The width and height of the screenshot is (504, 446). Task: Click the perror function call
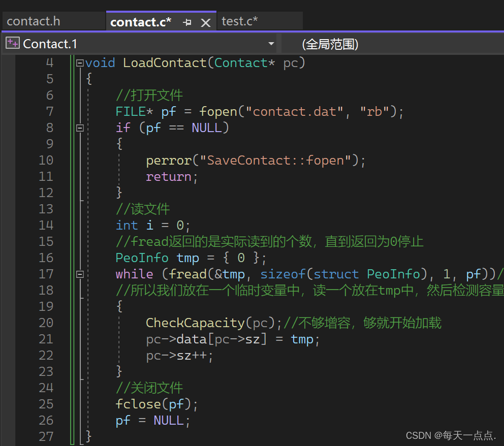click(x=169, y=161)
